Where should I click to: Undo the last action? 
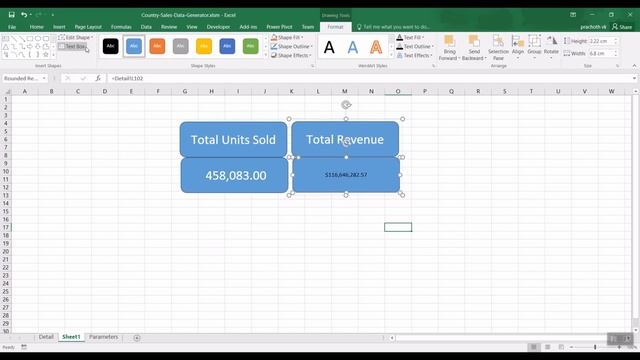24,15
